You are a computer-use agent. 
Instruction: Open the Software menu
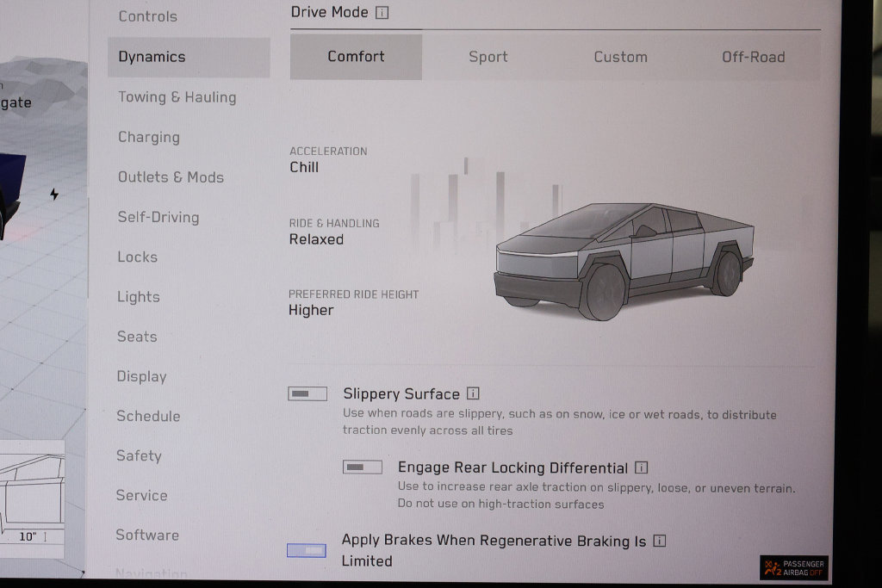147,535
